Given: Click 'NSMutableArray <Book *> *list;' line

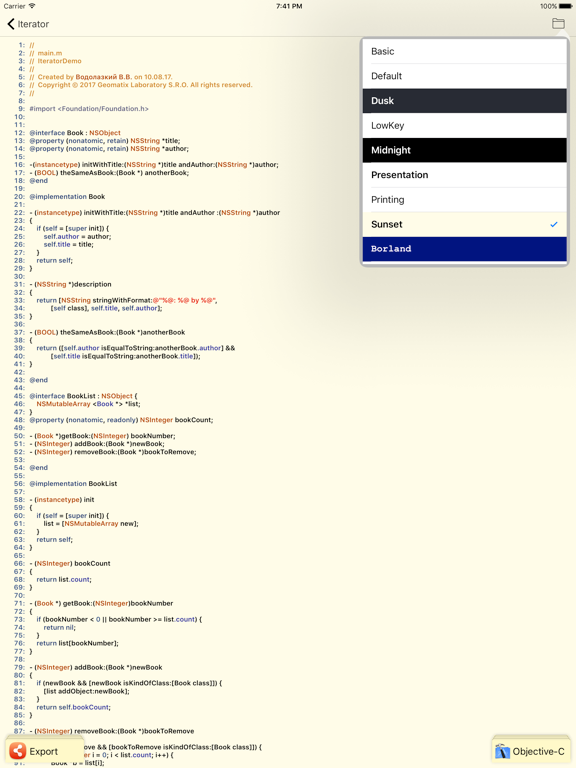Looking at the screenshot, I should [88, 404].
